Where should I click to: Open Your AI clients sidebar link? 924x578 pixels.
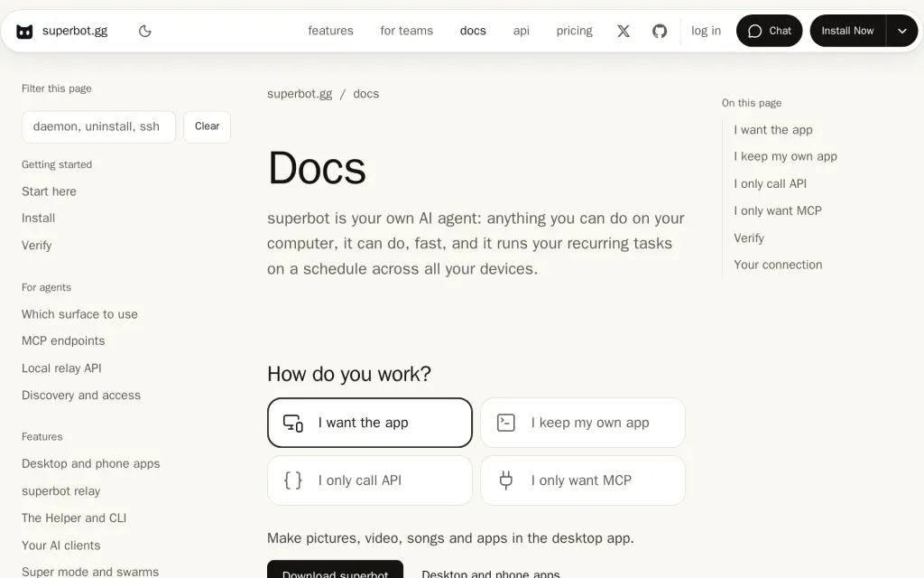[60, 545]
